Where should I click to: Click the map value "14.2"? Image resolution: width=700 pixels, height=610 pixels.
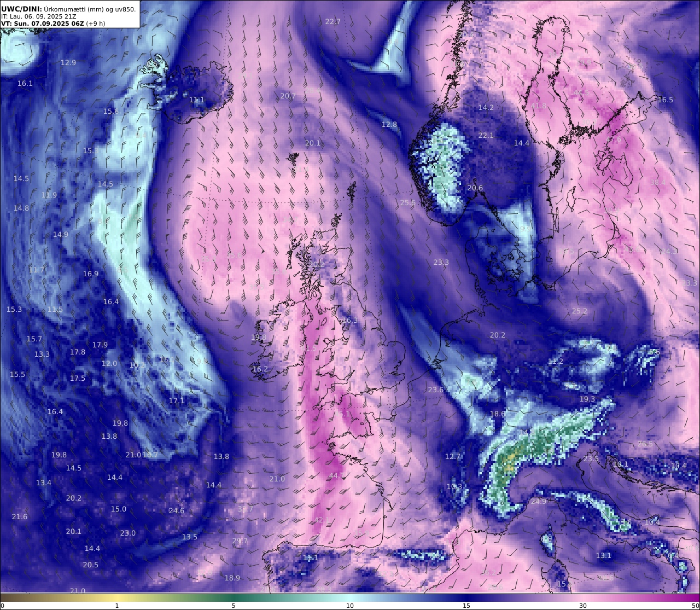[486, 108]
